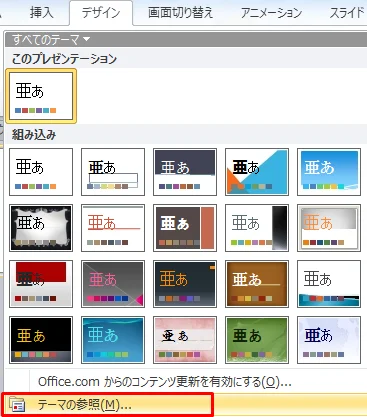Choose the orange triangle and blue diagonal theme
This screenshot has width=367, height=417.
point(257,172)
